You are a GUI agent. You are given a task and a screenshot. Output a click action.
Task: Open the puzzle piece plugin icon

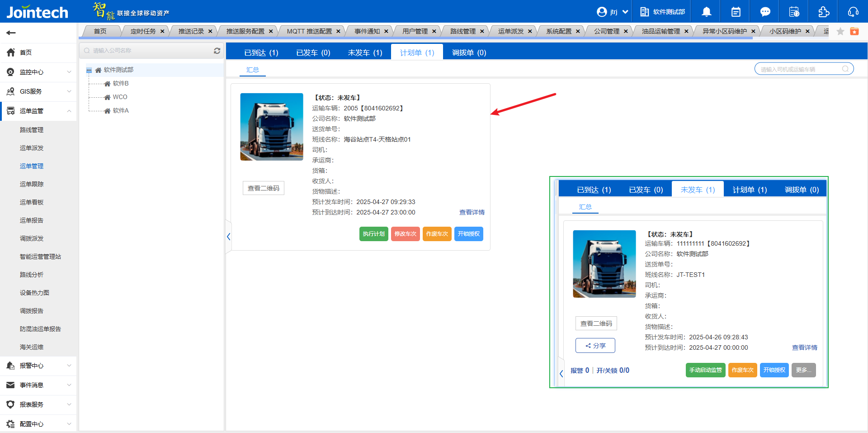(824, 12)
